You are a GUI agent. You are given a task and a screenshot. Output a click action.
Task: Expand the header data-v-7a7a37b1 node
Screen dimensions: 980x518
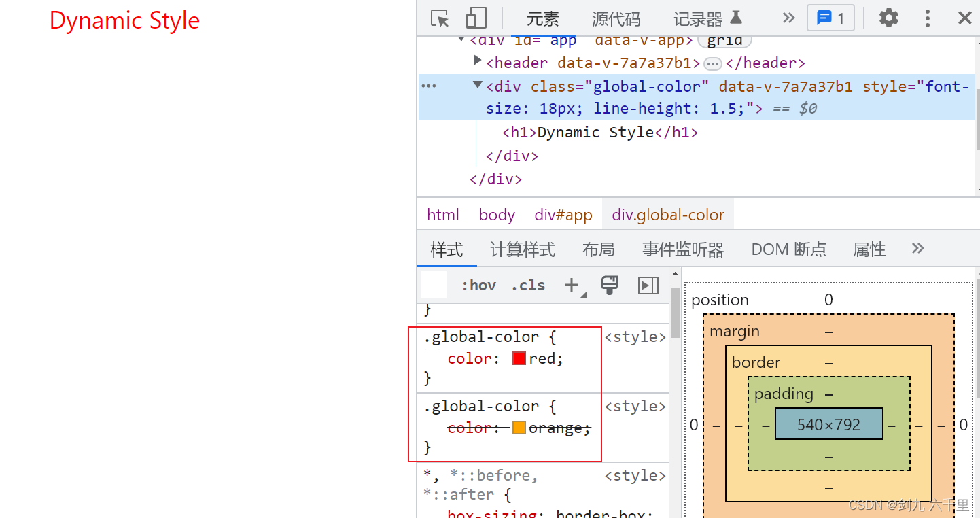(478, 61)
